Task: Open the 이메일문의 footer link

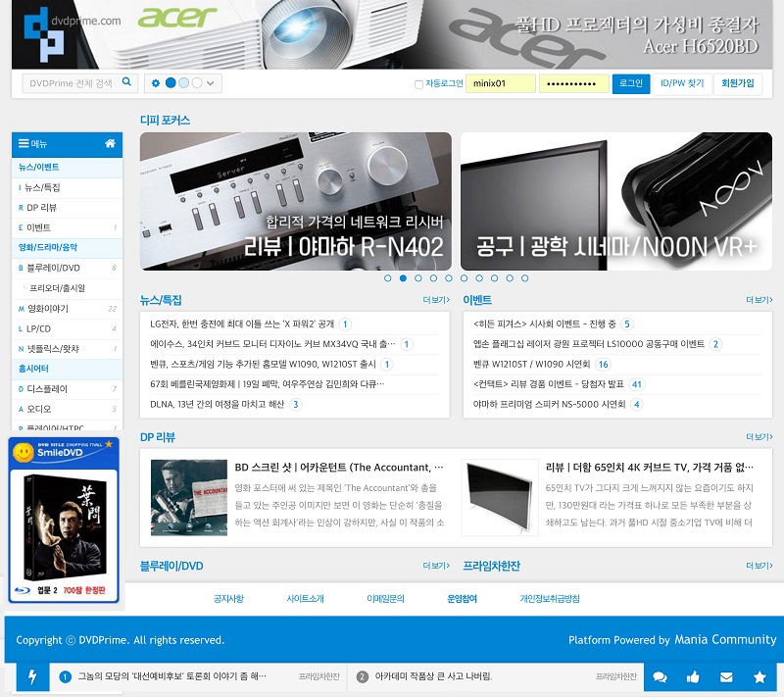Action: coord(385,599)
